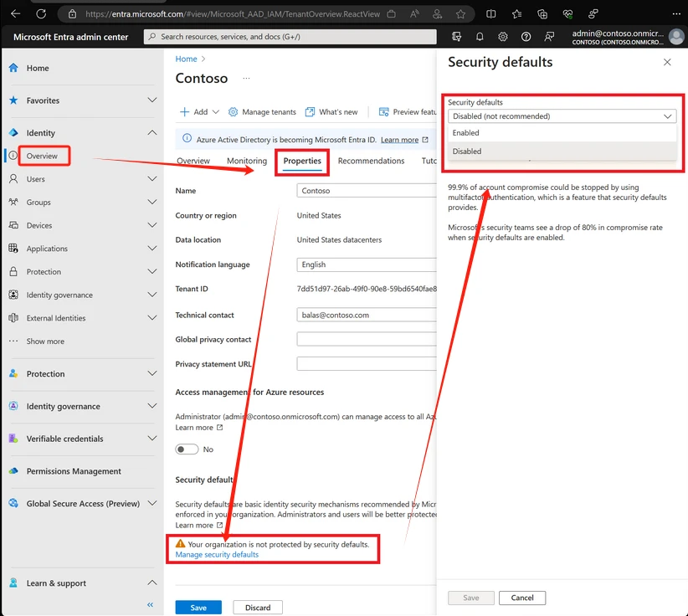This screenshot has height=616, width=688.
Task: Click Manage tenants toolbar item
Action: [262, 112]
